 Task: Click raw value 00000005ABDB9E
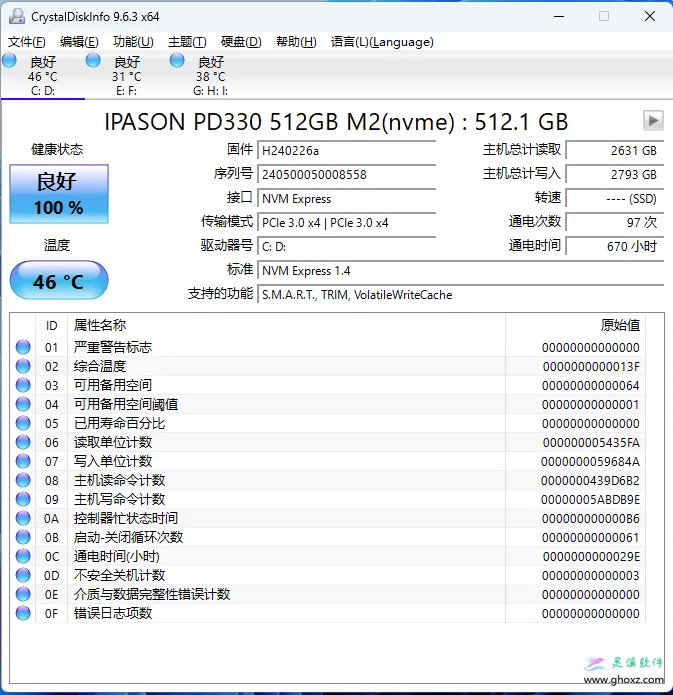point(590,500)
